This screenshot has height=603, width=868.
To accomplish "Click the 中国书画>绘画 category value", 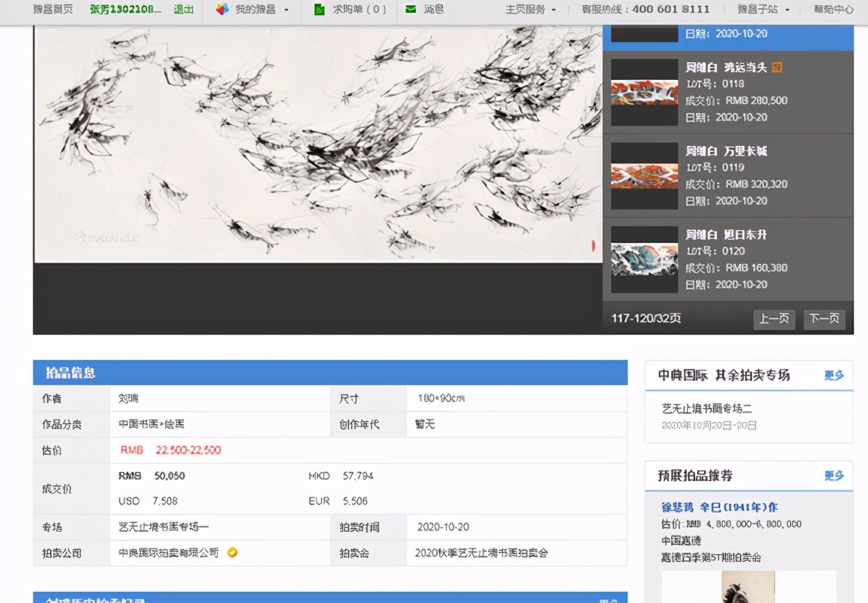I will pyautogui.click(x=151, y=424).
